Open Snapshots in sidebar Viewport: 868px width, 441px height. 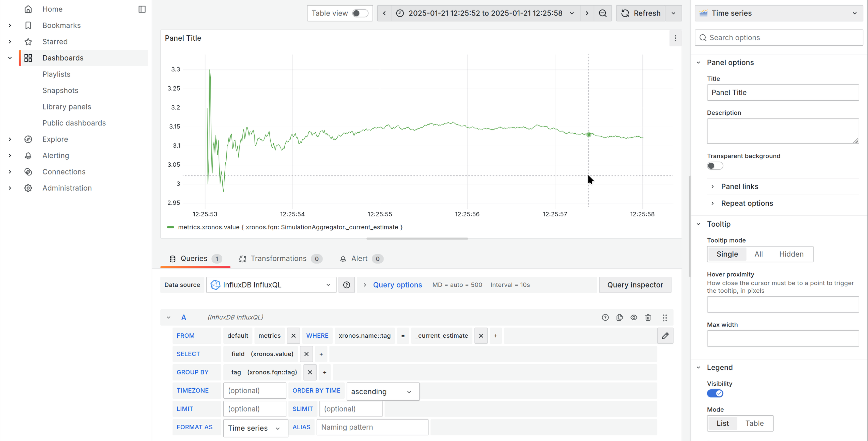pyautogui.click(x=60, y=90)
